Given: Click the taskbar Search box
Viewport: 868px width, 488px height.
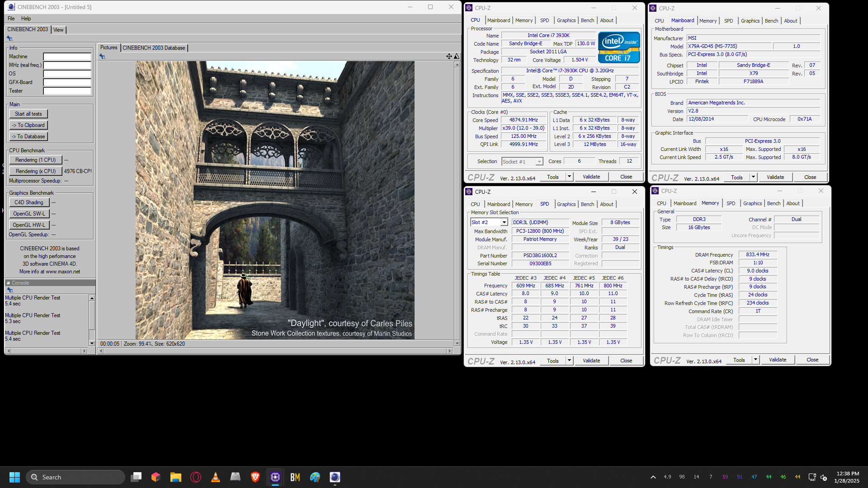Looking at the screenshot, I should pyautogui.click(x=75, y=477).
